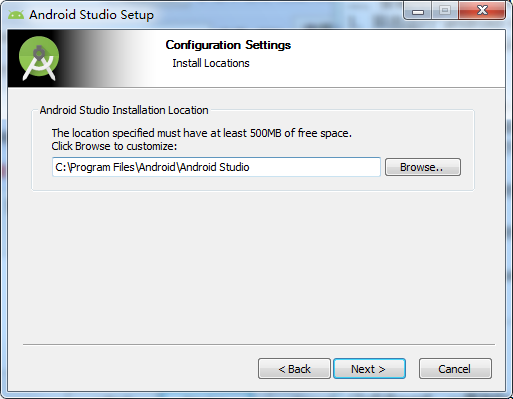Click the 500MB free space requirement text
Screen dimensions: 513x399
201,133
